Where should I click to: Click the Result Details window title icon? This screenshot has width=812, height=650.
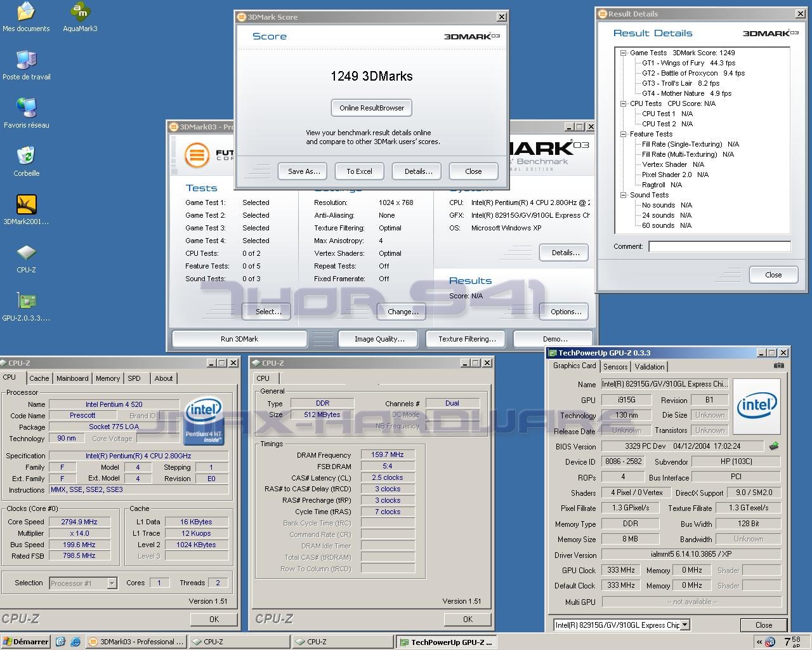603,14
